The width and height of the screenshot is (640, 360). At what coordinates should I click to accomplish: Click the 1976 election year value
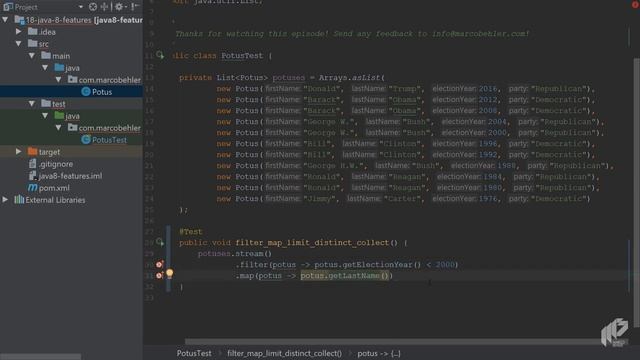coord(488,199)
